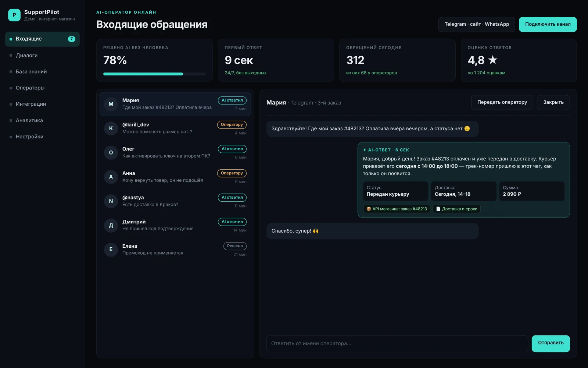Open @kirill_dev's size change request
Image resolution: width=588 pixels, height=368 pixels.
175,128
